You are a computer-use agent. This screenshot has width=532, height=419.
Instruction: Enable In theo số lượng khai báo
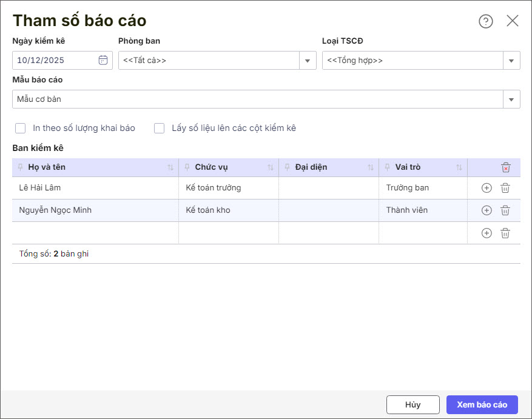[x=21, y=128]
